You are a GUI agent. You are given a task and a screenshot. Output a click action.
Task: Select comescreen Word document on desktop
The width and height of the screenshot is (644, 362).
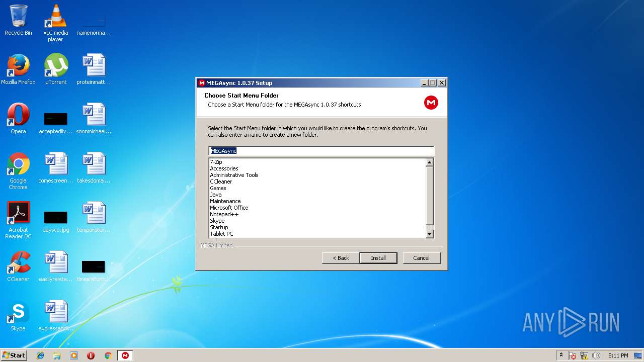click(x=56, y=168)
